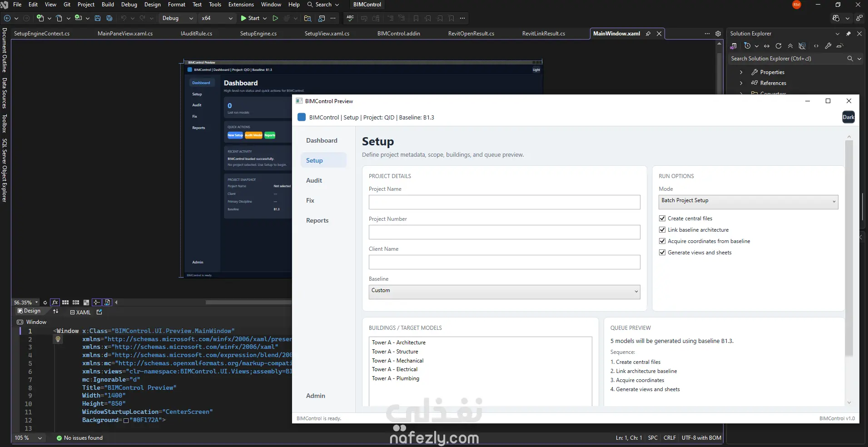Expand the References node in Solution Explorer
Viewport: 868px width, 447px height.
coord(741,83)
